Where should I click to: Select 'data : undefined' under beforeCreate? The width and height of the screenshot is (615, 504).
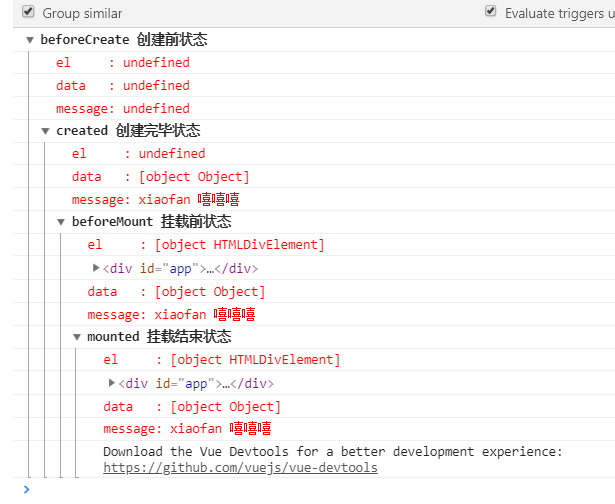click(123, 86)
